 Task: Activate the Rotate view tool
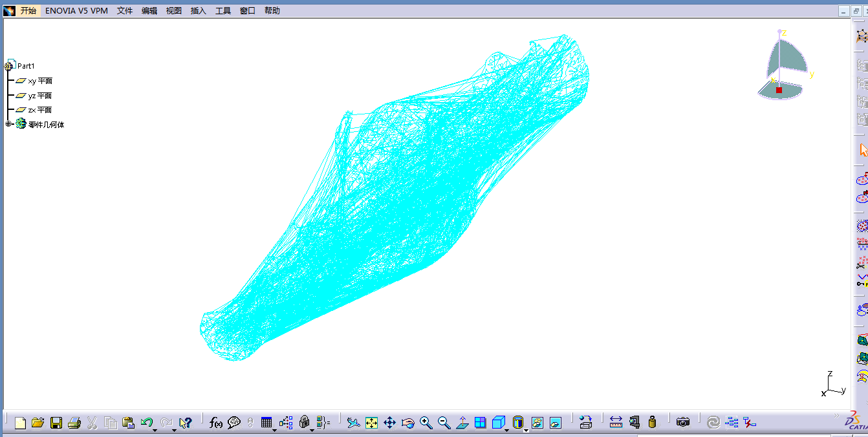tap(407, 423)
